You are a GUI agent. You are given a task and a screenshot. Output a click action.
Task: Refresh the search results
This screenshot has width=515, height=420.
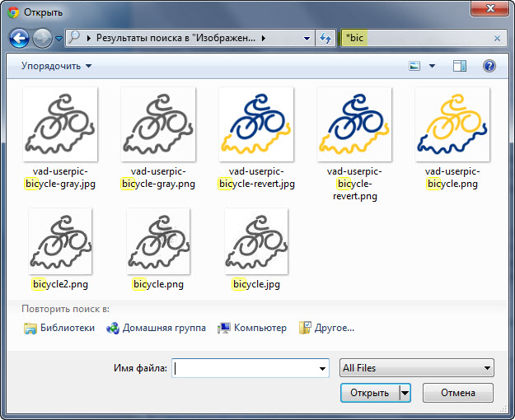coord(325,39)
